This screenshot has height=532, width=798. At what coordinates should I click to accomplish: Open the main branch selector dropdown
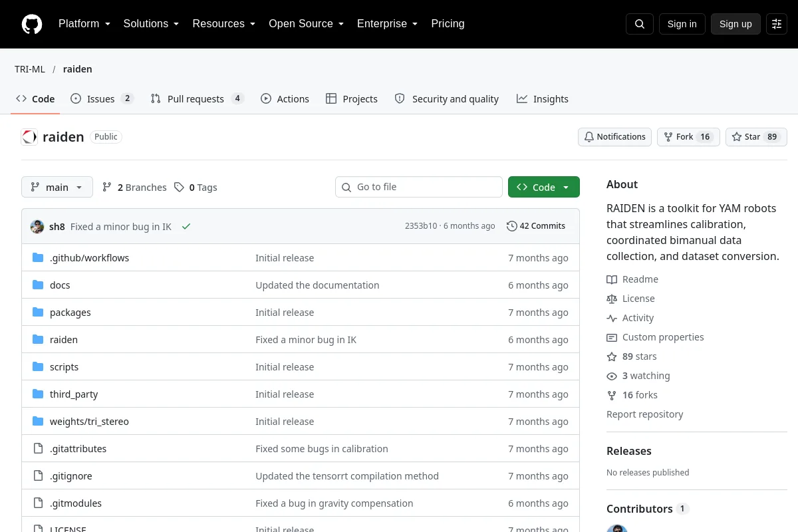click(57, 187)
